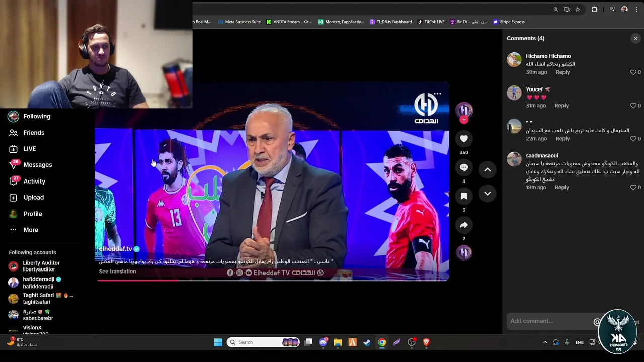Open the Moneco bookmark
Viewport: 644px width, 362px height.
(341, 22)
